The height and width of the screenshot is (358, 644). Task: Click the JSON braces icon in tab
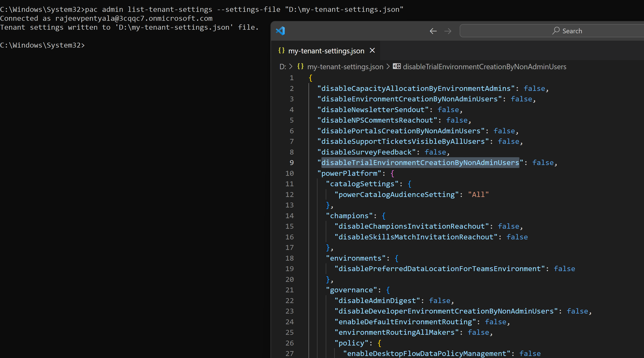(x=281, y=50)
